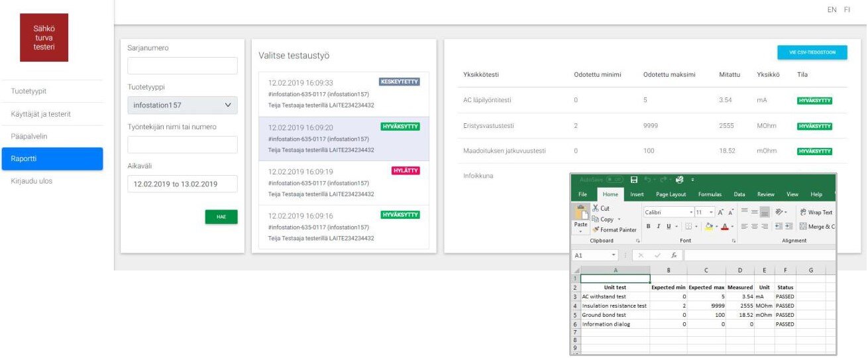Click the Align Right icon
The width and height of the screenshot is (868, 358).
pyautogui.click(x=765, y=226)
